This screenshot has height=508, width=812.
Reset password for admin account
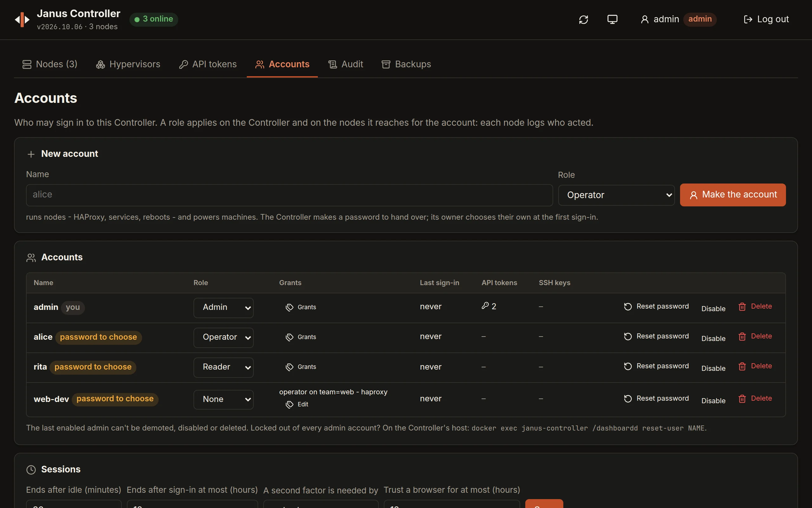(656, 306)
